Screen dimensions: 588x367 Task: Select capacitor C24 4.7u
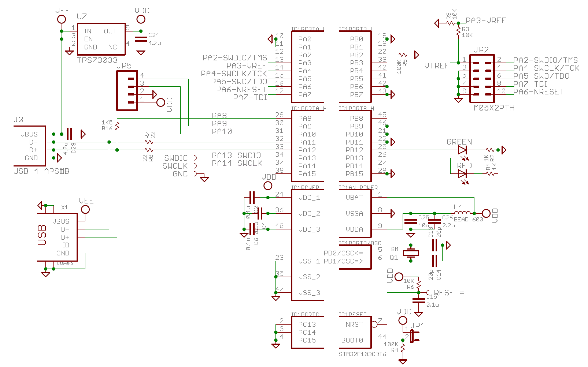(x=141, y=39)
